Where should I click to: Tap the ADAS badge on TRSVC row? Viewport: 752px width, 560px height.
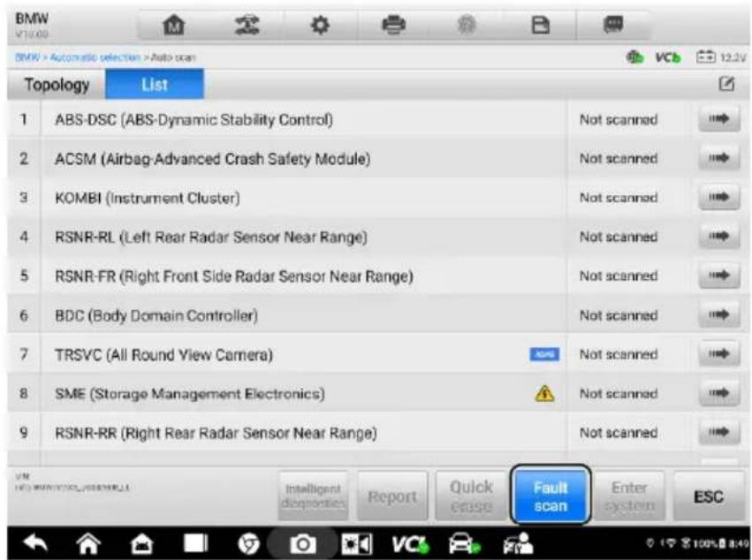coord(544,354)
